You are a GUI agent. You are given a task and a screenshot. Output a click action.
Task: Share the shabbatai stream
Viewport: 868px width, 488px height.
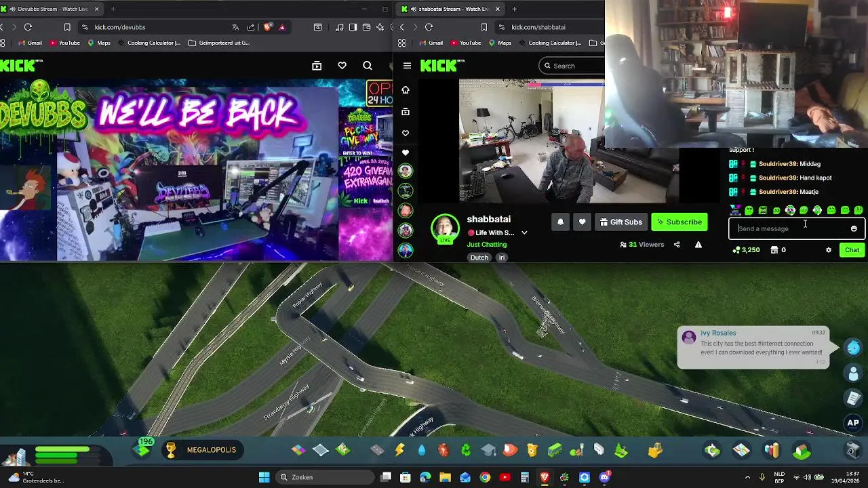(x=676, y=245)
